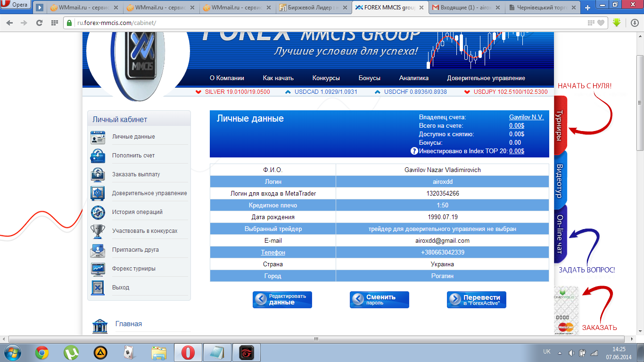This screenshot has height=362, width=644.
Task: Click the Телефон link in the table
Action: pyautogui.click(x=273, y=253)
